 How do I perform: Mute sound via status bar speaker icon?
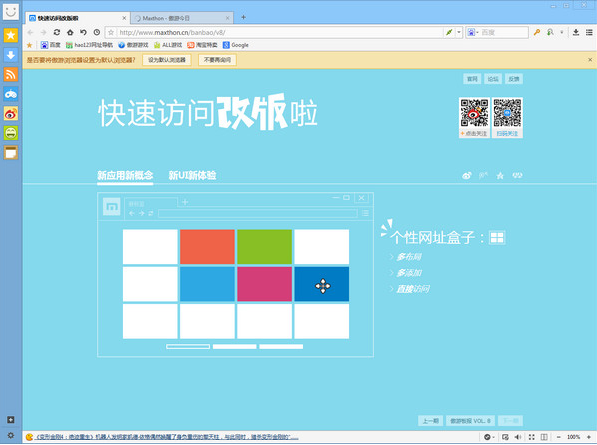click(x=518, y=437)
